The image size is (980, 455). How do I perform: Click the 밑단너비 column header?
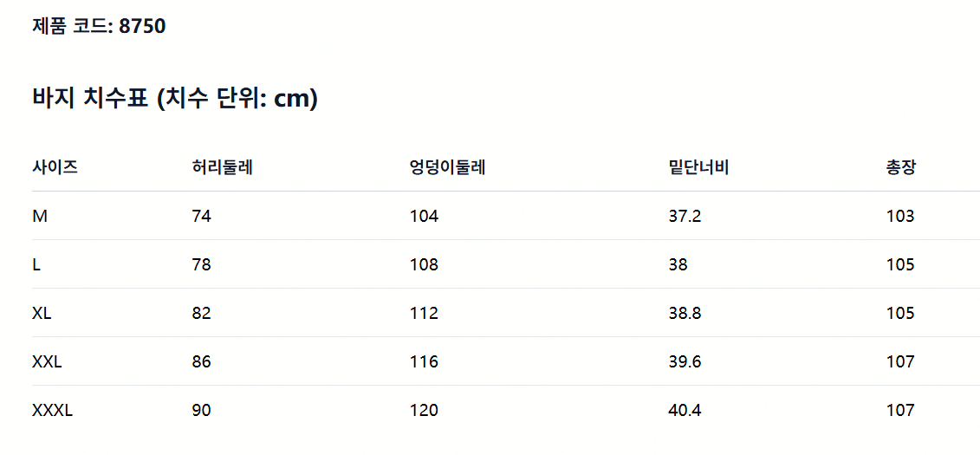click(x=699, y=167)
